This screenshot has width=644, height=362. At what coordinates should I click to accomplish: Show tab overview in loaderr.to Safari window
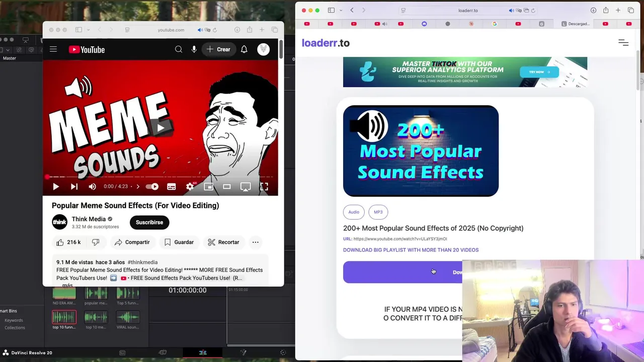631,11
